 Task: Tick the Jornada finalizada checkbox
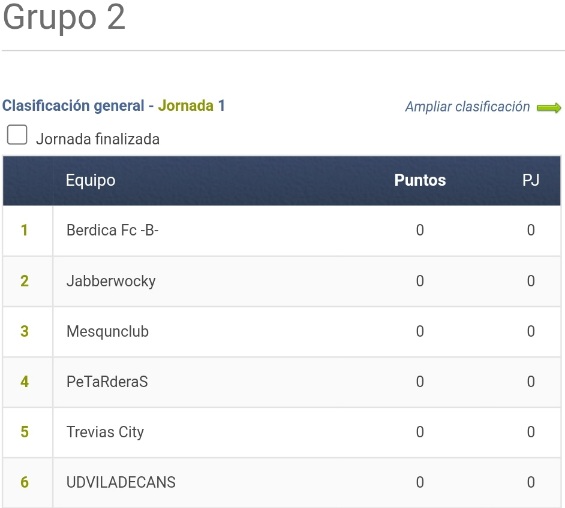coord(17,135)
